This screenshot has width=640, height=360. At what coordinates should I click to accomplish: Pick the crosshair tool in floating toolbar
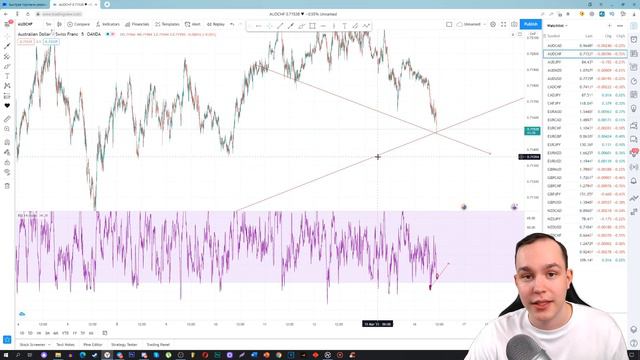click(x=269, y=26)
